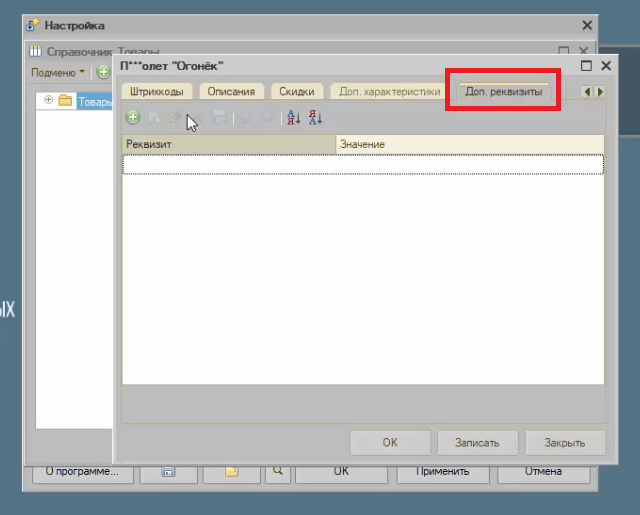Screen dimensions: 640x515
Task: Switch to the Штрихкоды tab
Action: (157, 92)
